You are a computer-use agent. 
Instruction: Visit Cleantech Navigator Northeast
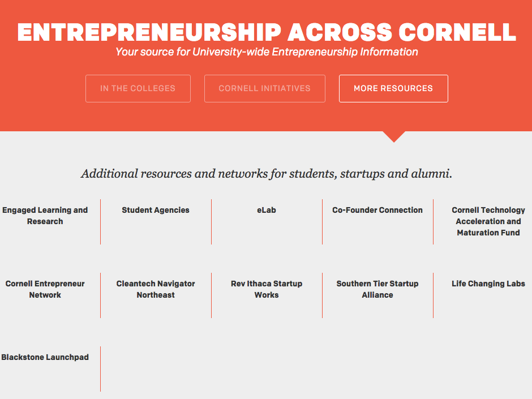156,289
